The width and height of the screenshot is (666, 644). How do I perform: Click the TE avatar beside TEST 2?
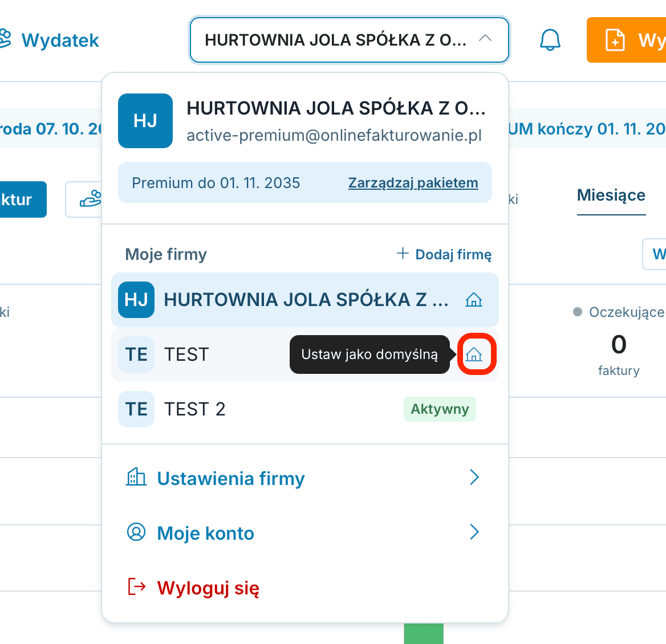click(x=136, y=409)
